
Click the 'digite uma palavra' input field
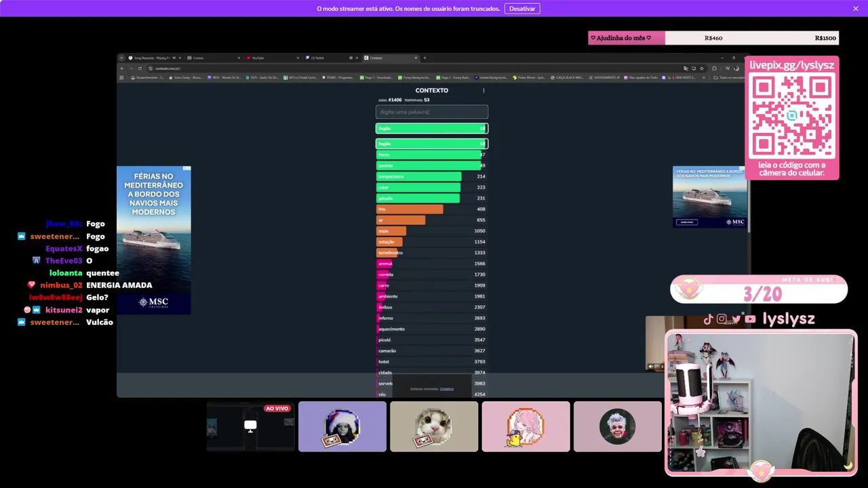432,112
